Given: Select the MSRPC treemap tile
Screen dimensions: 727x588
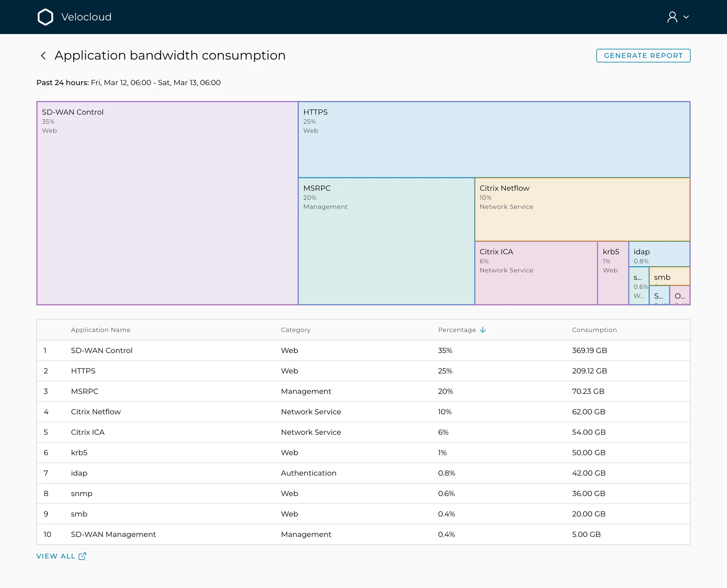Looking at the screenshot, I should click(x=386, y=241).
